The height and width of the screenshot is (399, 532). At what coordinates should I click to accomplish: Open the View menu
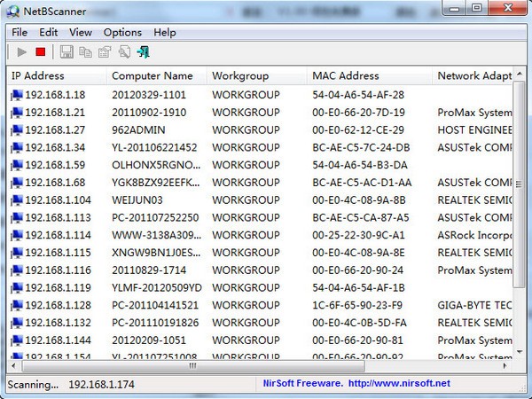(x=81, y=33)
